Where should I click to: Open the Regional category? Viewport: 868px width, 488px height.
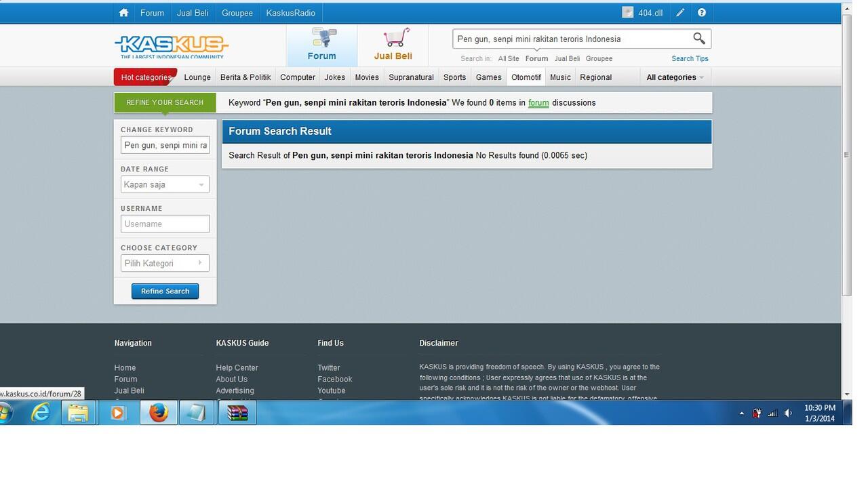[x=596, y=77]
